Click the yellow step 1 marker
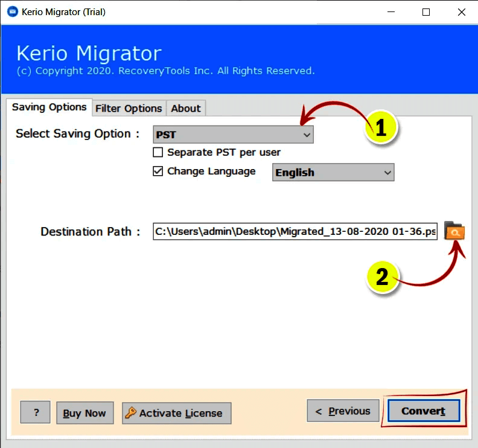 [x=380, y=128]
